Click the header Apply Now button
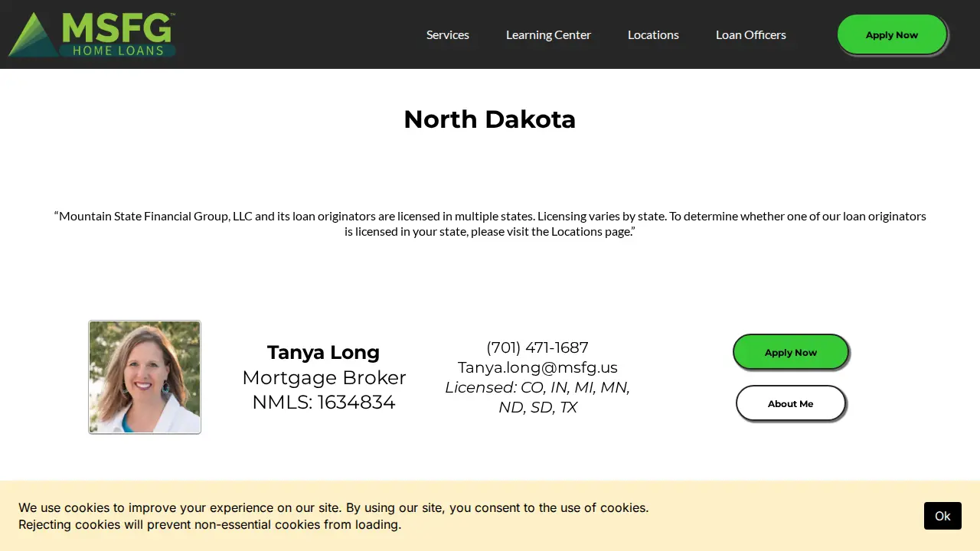Image resolution: width=980 pixels, height=551 pixels. (x=892, y=34)
